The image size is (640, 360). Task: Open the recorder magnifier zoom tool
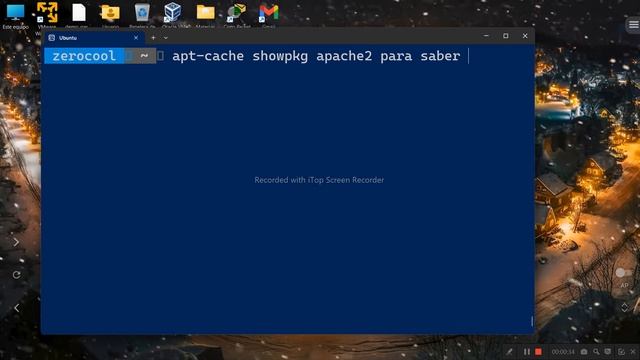[x=596, y=351]
